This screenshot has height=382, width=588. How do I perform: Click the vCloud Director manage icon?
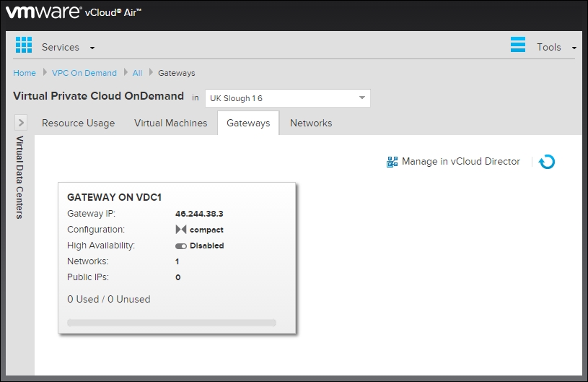pos(392,162)
